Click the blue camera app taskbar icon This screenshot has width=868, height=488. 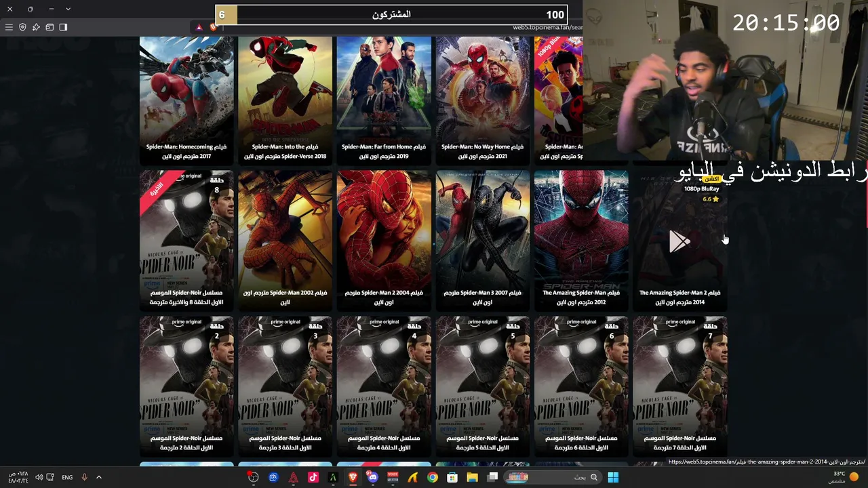[x=273, y=477]
